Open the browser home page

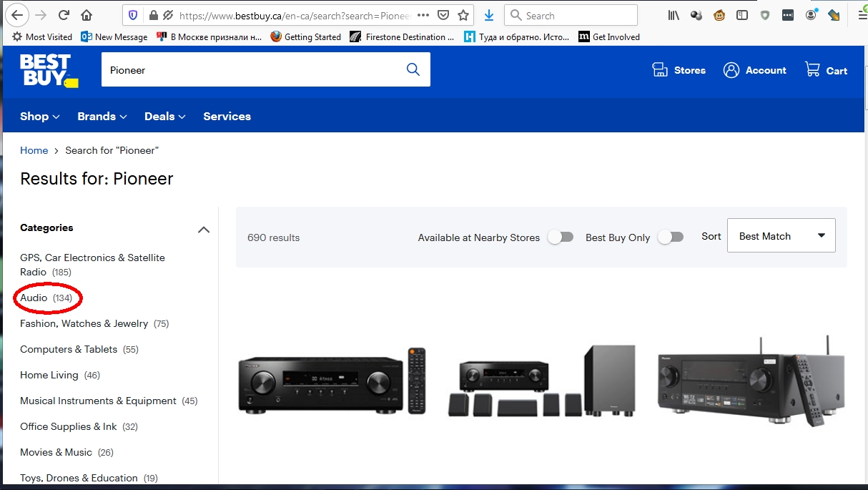(87, 15)
